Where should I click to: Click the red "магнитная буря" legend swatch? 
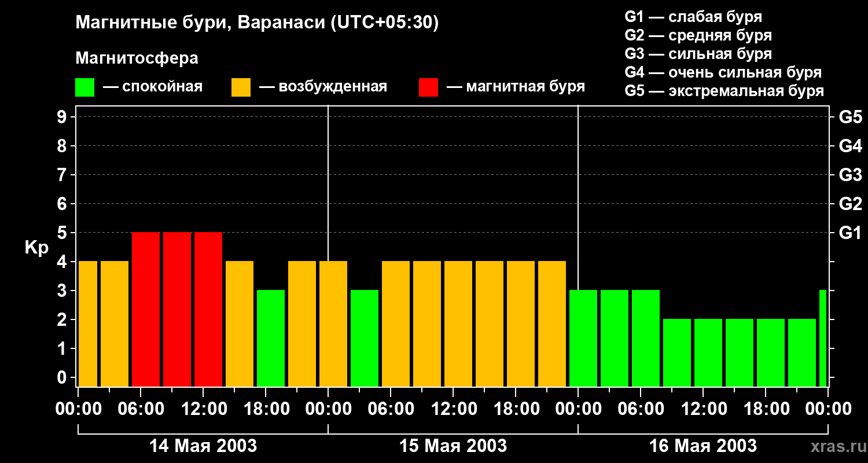tap(428, 87)
